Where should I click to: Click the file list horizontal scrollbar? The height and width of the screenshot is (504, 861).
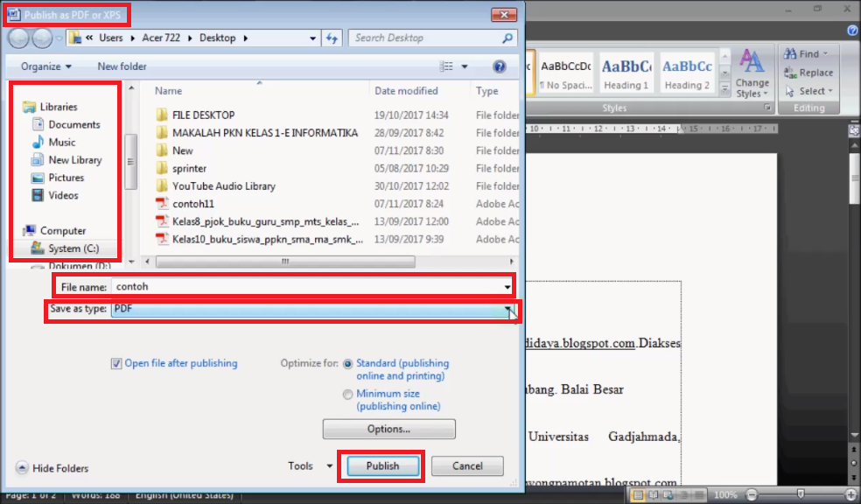[285, 262]
